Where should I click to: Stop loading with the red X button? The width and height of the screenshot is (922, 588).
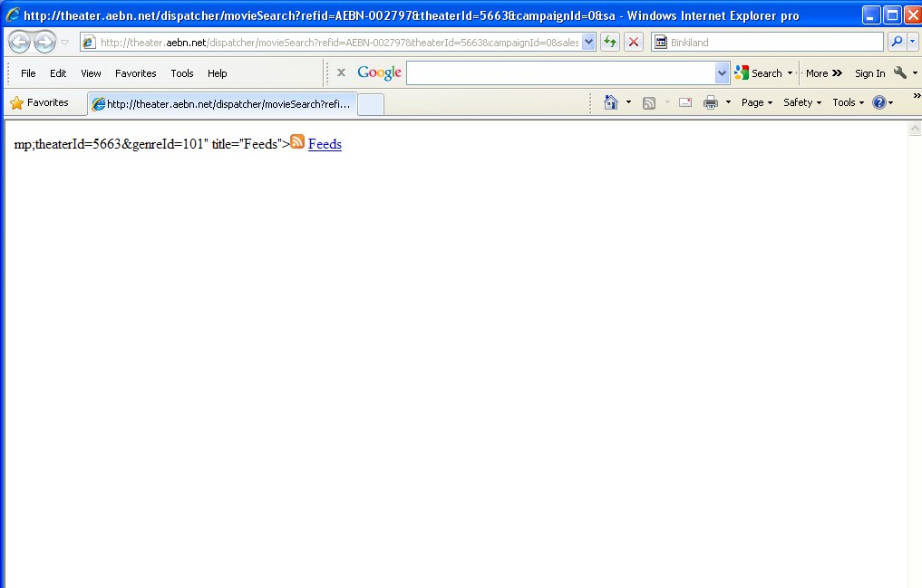(x=634, y=43)
